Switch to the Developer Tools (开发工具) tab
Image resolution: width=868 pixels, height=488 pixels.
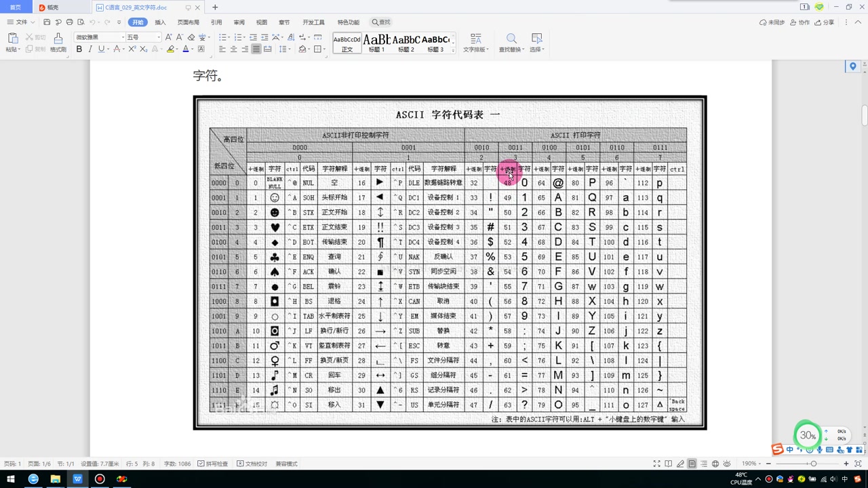coord(313,22)
